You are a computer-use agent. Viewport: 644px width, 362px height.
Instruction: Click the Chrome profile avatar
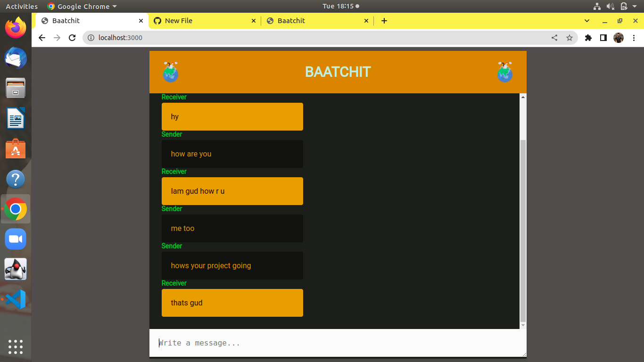(619, 38)
